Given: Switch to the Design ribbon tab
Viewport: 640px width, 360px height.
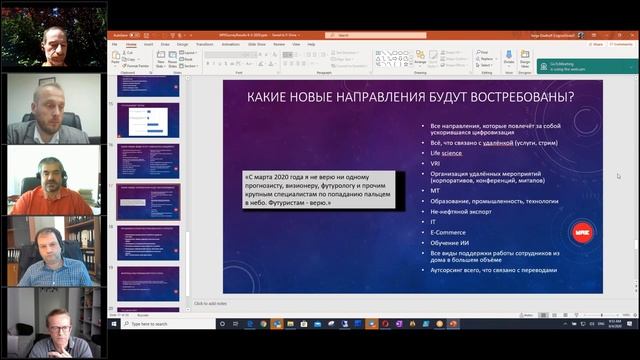Looking at the screenshot, I should click(182, 44).
